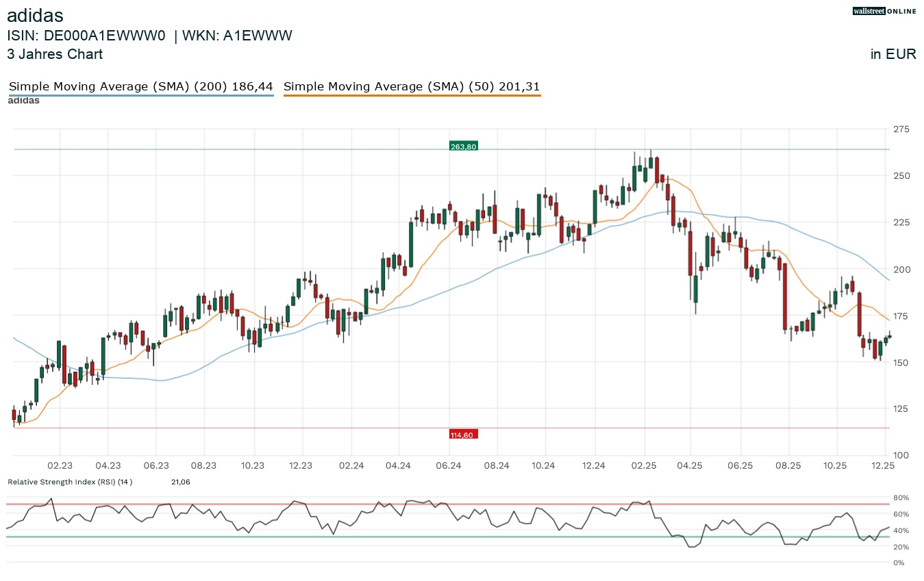Click the red 114,60 low price marker
This screenshot has height=581, width=924.
(x=463, y=434)
